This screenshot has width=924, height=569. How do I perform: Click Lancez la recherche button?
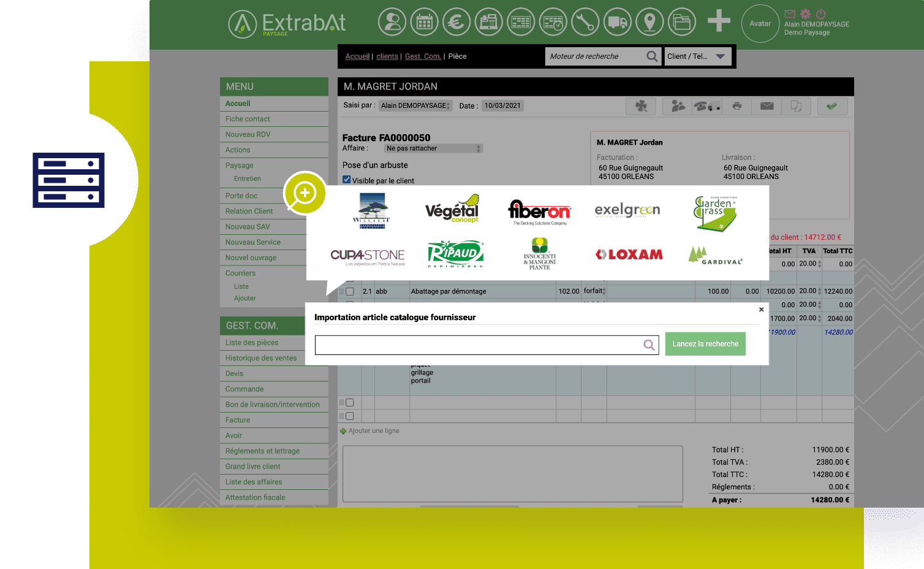705,344
